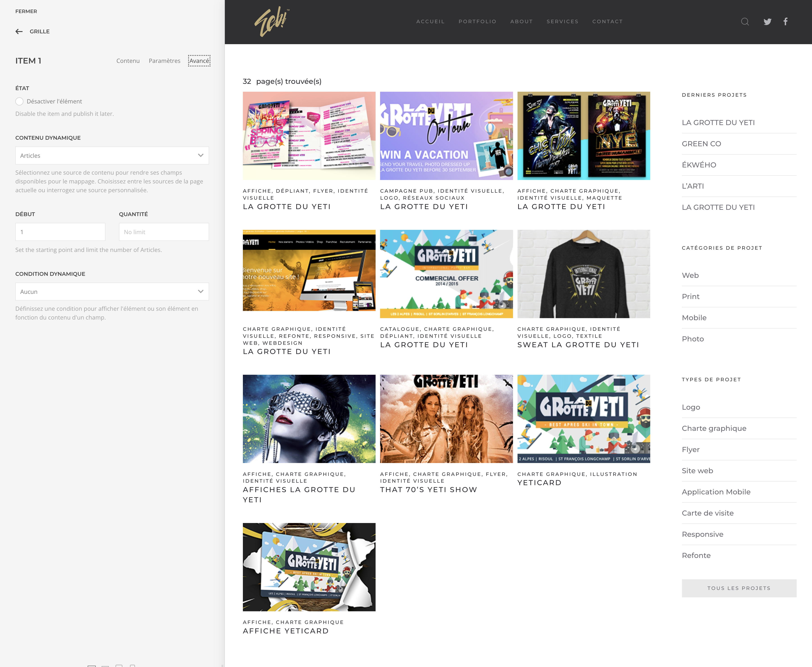Switch to the Contenu tab
812x667 pixels.
tap(128, 61)
